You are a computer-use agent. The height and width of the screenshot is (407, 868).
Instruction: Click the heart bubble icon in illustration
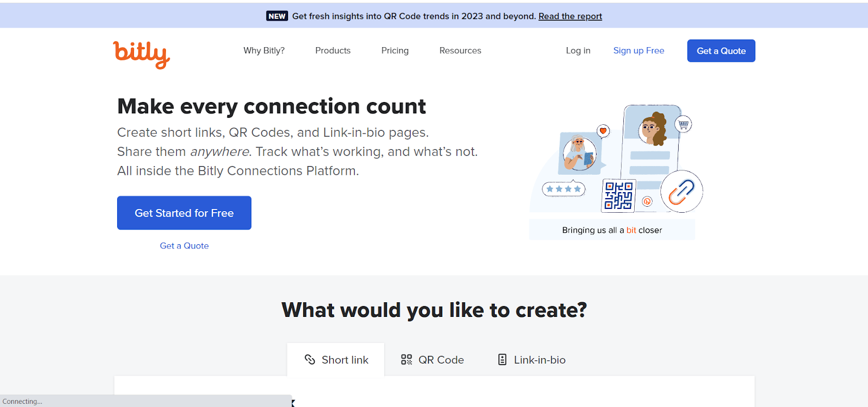pos(603,131)
